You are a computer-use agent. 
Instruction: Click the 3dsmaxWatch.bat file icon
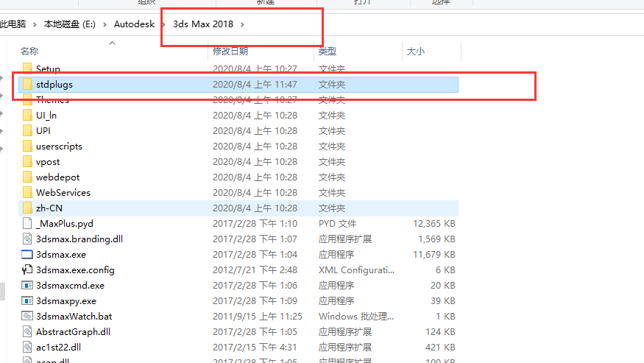[x=27, y=316]
